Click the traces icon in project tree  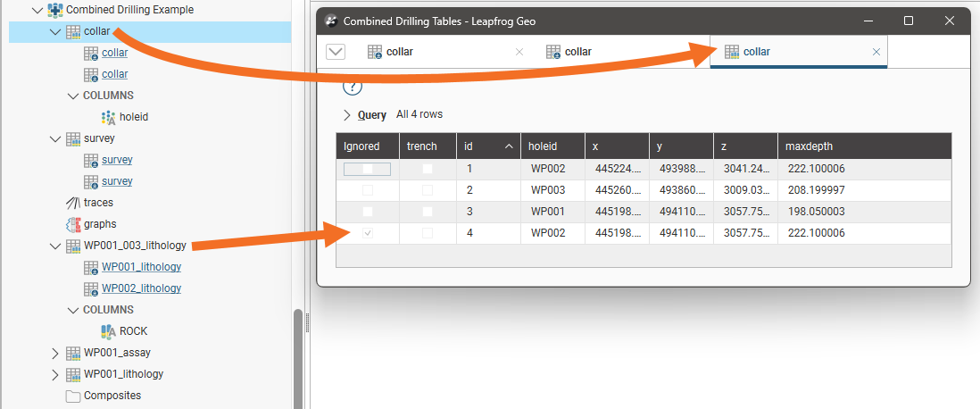coord(74,203)
